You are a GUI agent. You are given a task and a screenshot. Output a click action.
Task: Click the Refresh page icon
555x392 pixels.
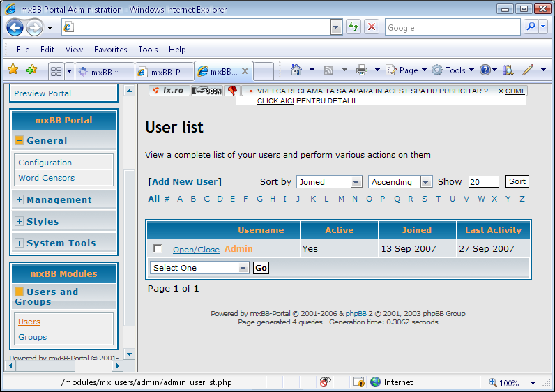(353, 27)
